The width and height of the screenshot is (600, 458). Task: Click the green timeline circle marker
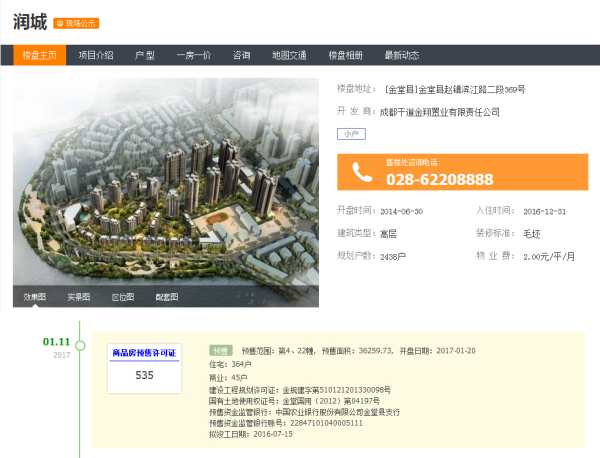point(81,346)
